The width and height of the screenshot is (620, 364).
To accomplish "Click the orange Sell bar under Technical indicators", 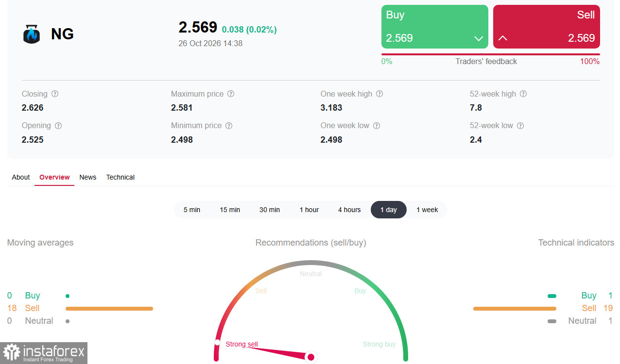I will click(515, 308).
